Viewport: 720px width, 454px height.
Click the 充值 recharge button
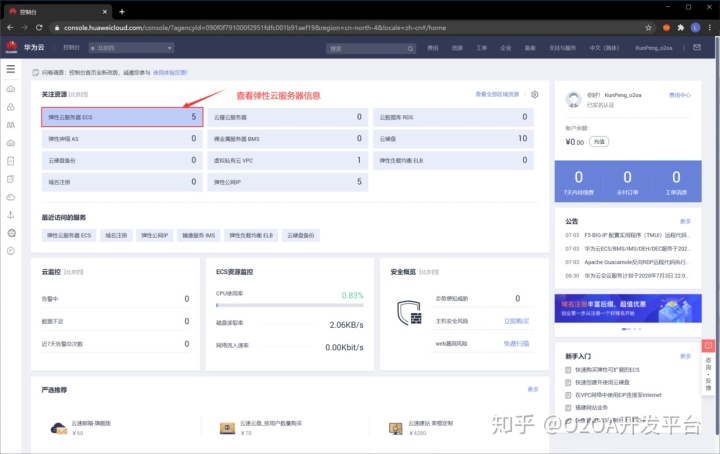pyautogui.click(x=599, y=141)
